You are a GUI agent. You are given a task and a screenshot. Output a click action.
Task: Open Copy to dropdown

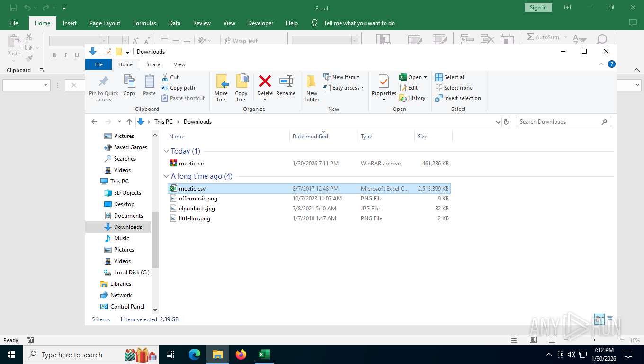(x=241, y=97)
